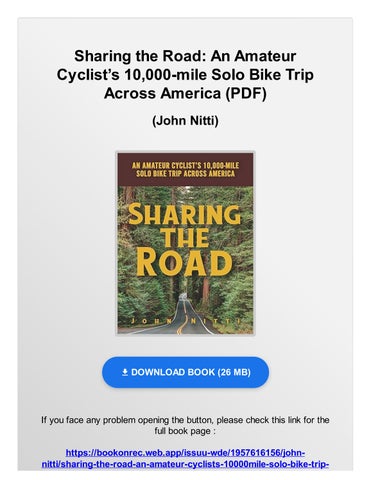Click the yellow ROAD word on the cover
This screenshot has height=480, width=371.
pyautogui.click(x=184, y=262)
